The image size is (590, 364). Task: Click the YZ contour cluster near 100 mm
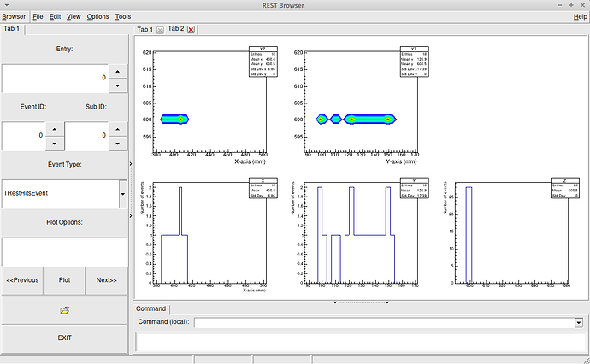(322, 120)
